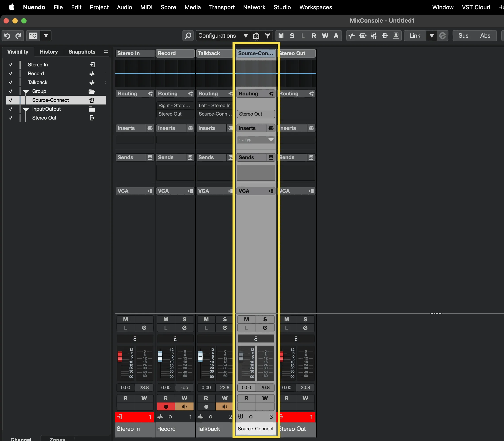Click the Record channel fader handle
The image size is (504, 441).
point(160,356)
